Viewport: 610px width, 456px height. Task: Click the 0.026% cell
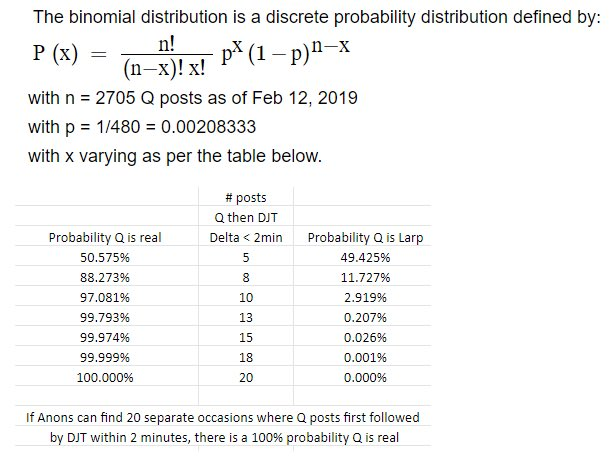point(365,337)
